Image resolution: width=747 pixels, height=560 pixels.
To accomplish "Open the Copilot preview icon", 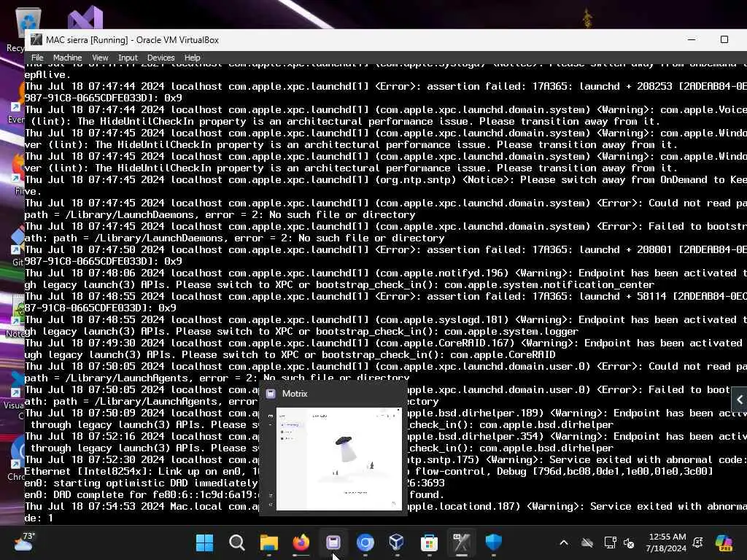I will click(x=724, y=542).
